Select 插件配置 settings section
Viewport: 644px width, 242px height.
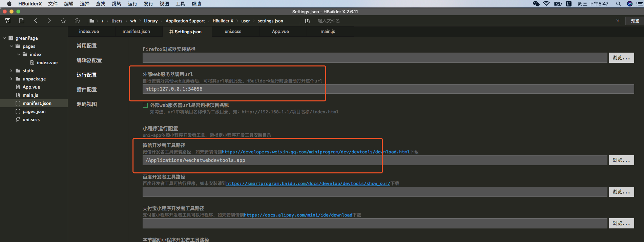click(87, 89)
